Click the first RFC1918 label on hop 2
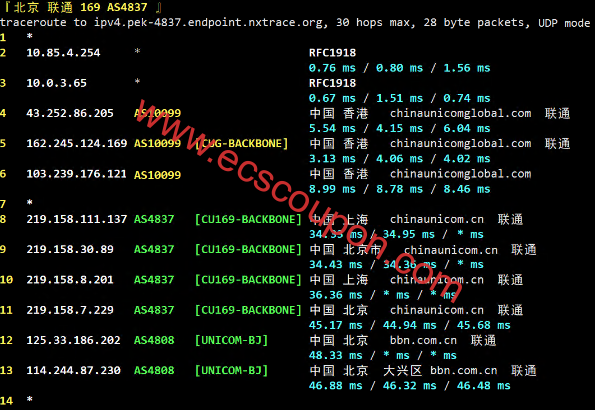Image resolution: width=595 pixels, height=410 pixels. [332, 52]
